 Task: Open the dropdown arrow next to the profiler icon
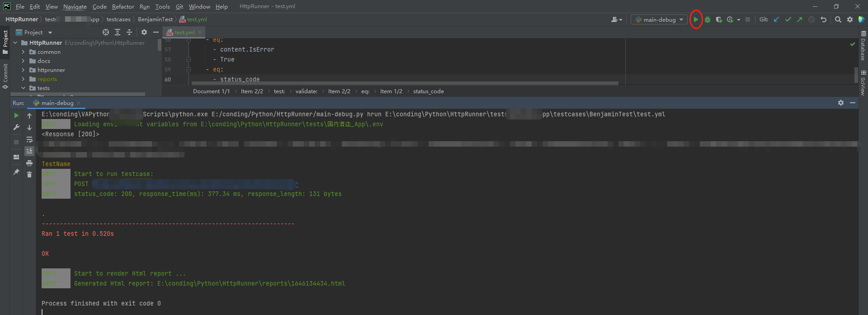click(739, 20)
